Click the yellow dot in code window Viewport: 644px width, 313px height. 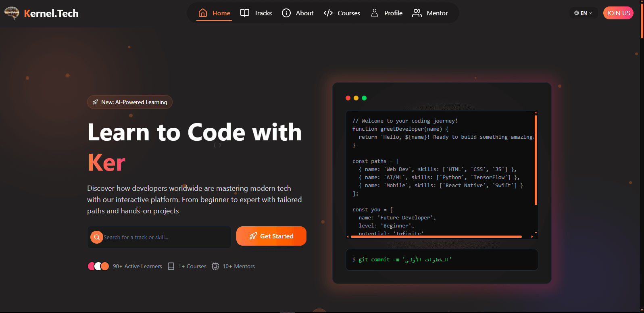click(356, 98)
